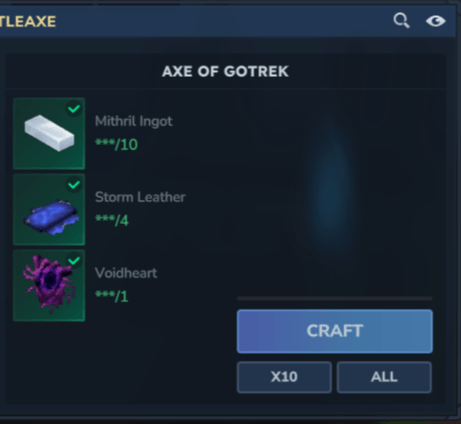Click the Axe of Gotrek title

(x=225, y=71)
